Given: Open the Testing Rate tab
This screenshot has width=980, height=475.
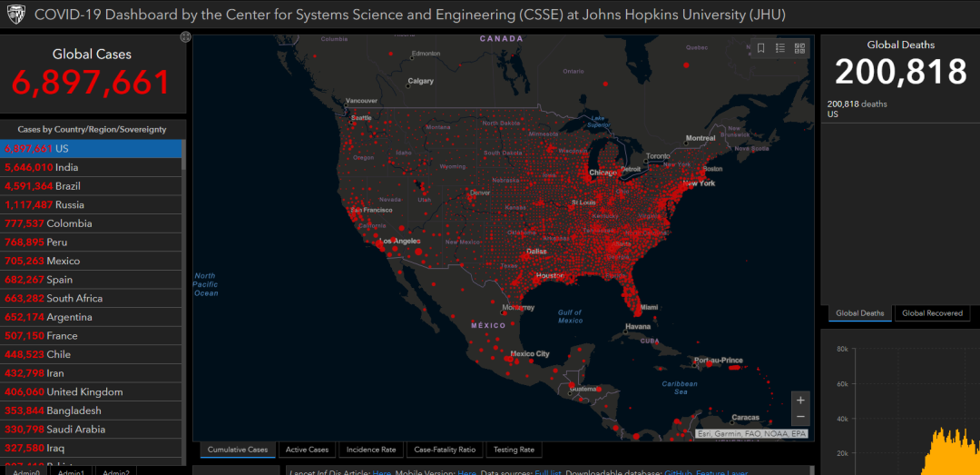Looking at the screenshot, I should pos(514,450).
